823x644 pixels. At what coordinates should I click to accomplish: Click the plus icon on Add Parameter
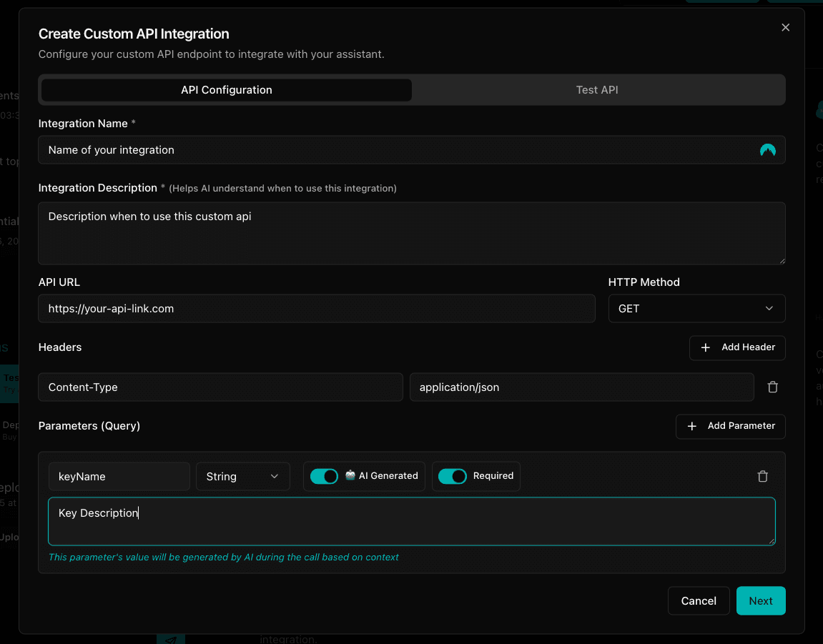(x=691, y=427)
